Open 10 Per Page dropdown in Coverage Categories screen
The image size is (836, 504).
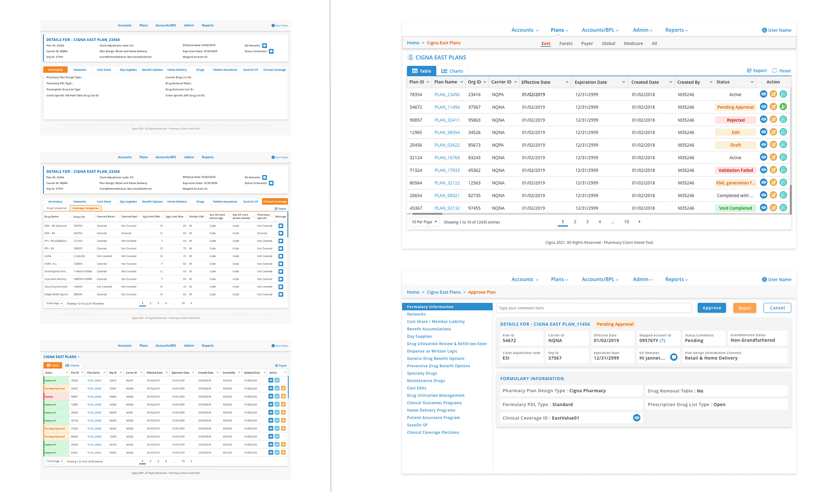click(x=54, y=303)
